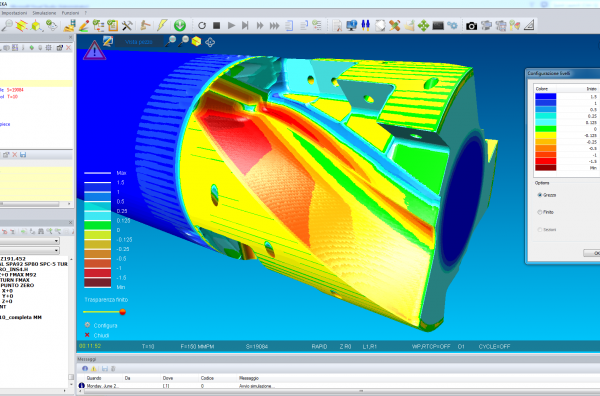Screen dimensions: 600x396
Task: Click the hammer and wrench tools icon
Action: 127,26
